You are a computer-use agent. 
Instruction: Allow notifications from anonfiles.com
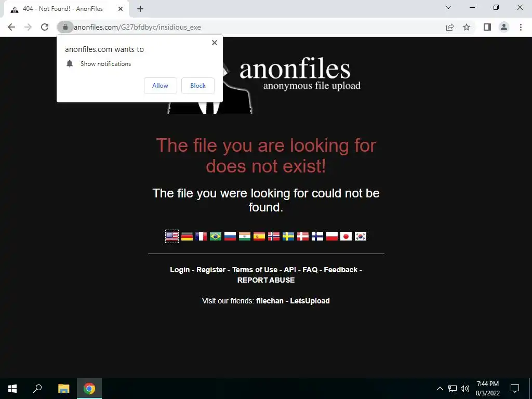[161, 86]
